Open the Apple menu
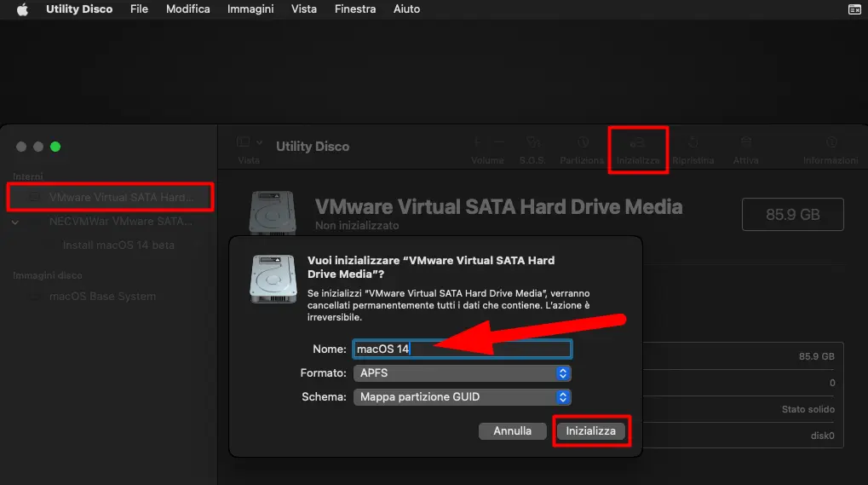This screenshot has height=485, width=868. (22, 9)
